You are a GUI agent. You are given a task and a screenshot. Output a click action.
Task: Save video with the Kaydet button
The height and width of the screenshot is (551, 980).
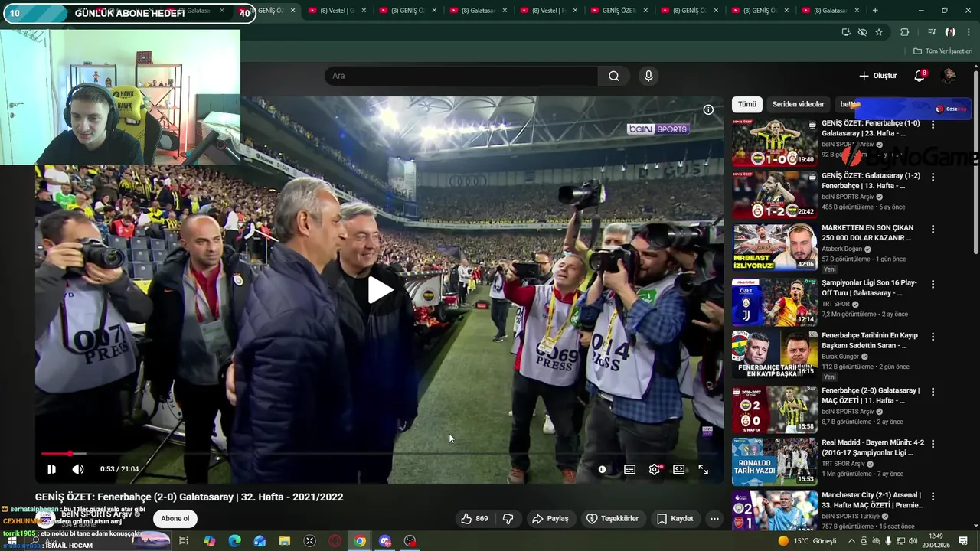point(675,519)
